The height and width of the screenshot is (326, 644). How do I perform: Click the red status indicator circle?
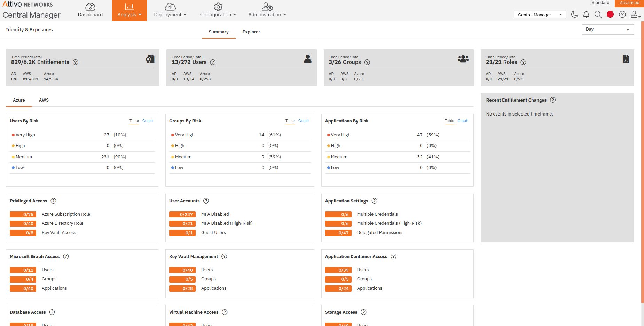610,14
